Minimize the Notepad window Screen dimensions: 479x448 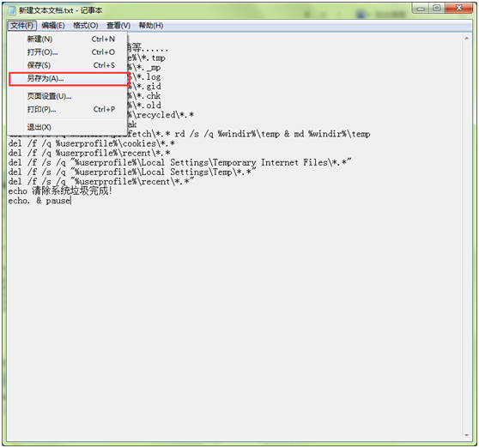421,9
